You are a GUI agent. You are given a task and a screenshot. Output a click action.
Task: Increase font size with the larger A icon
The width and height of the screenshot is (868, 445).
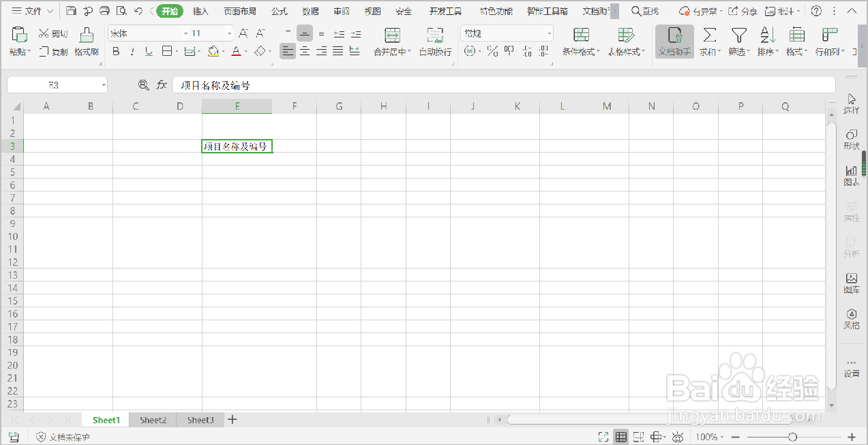coord(243,33)
